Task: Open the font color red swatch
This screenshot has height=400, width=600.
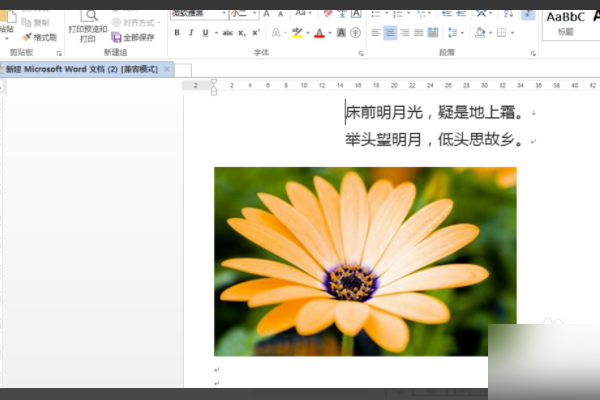Action: (319, 33)
